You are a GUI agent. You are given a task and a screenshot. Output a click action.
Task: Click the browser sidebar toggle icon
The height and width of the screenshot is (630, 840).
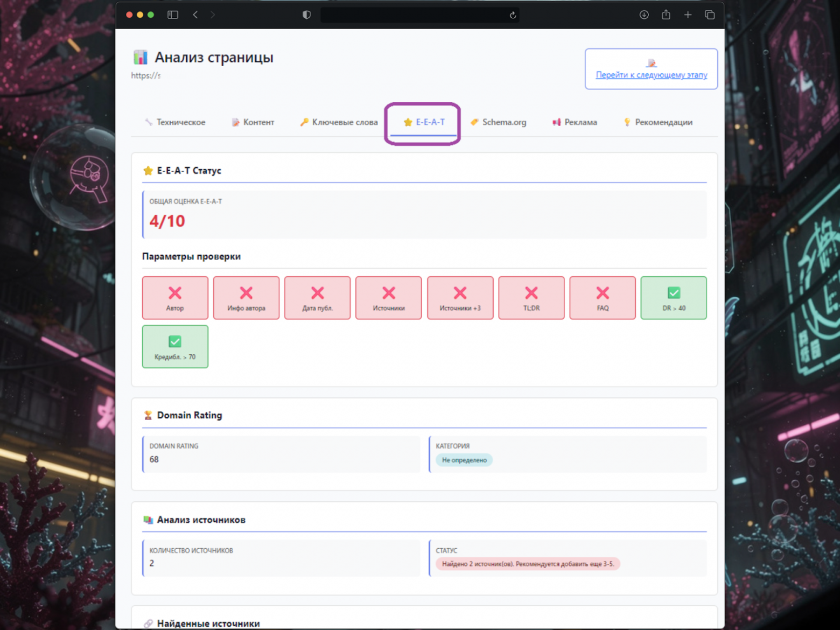click(x=173, y=15)
